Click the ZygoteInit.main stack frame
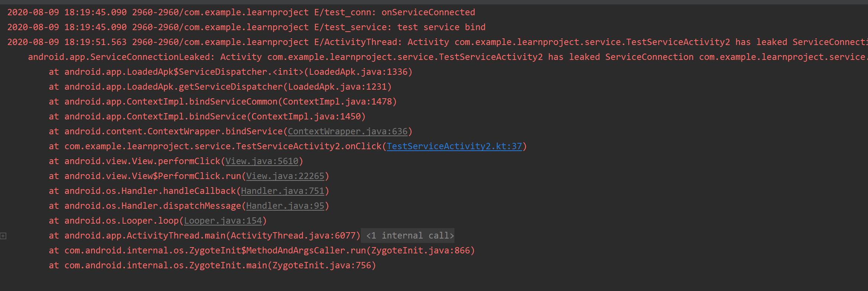 coord(212,265)
